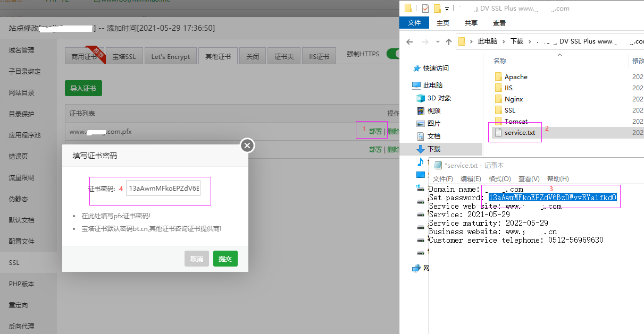
Task: Select 目录保护 in the site sidebar
Action: (x=21, y=114)
